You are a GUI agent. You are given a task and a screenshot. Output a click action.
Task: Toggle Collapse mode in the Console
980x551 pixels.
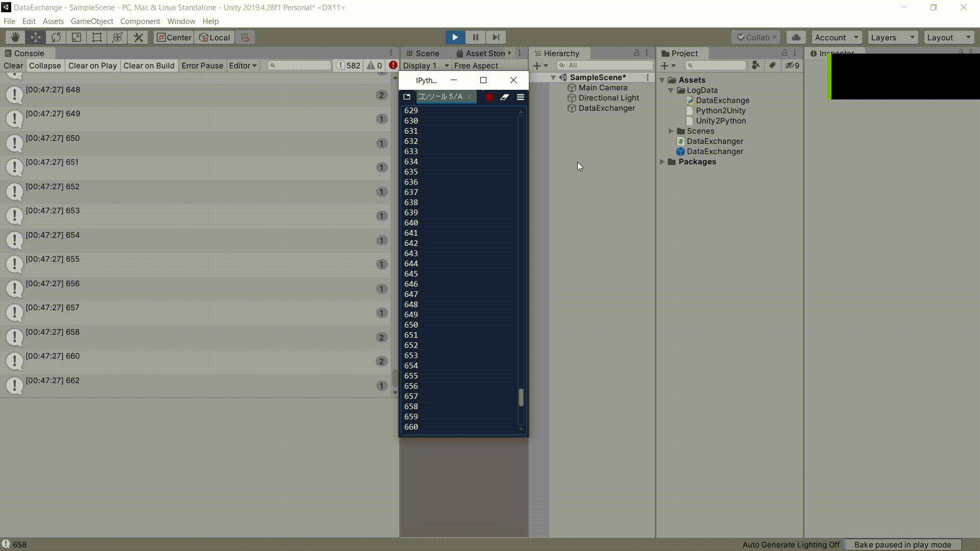pyautogui.click(x=44, y=65)
